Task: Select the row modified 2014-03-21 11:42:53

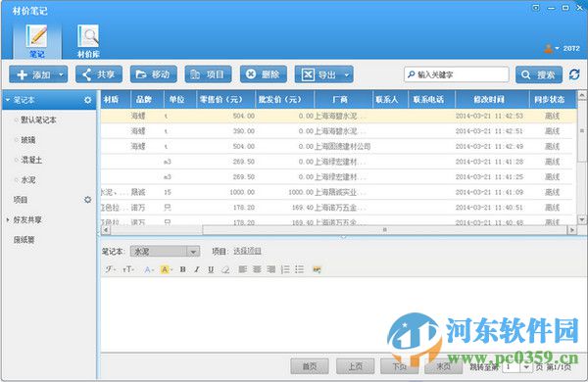Action: 339,116
